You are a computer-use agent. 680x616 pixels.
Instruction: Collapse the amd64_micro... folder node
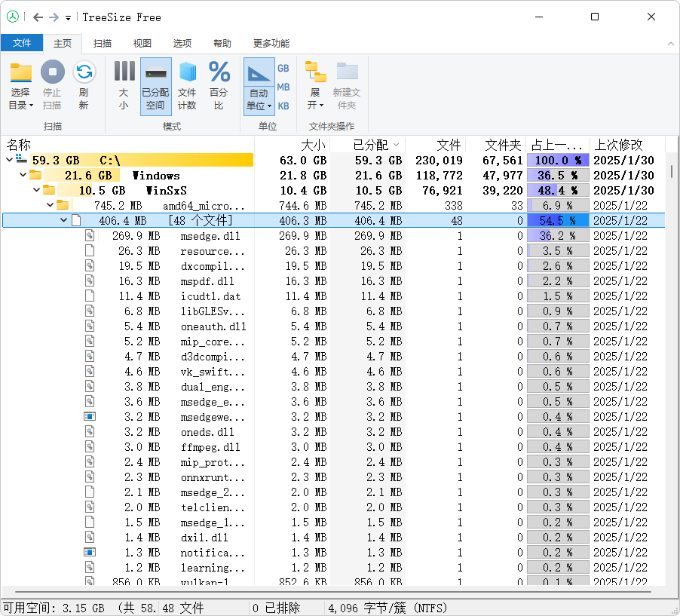click(x=50, y=205)
